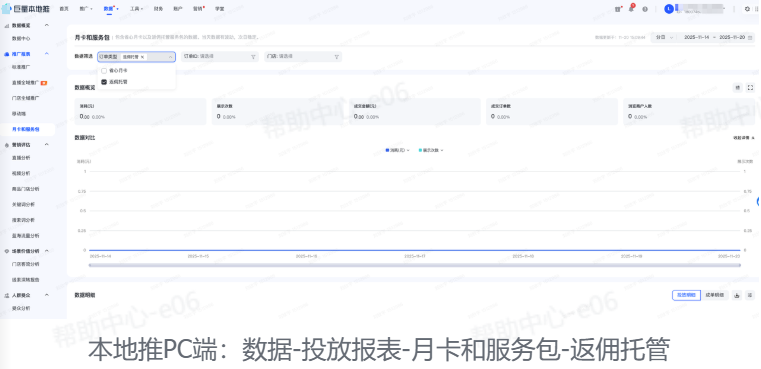Open 搜索词分析 in the sidebar
The height and width of the screenshot is (369, 761).
coord(23,220)
